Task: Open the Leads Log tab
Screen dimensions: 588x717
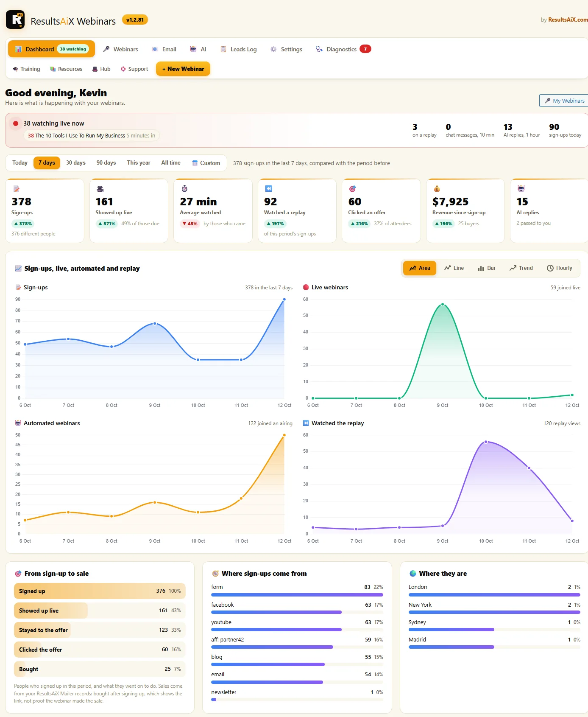Action: [x=239, y=49]
